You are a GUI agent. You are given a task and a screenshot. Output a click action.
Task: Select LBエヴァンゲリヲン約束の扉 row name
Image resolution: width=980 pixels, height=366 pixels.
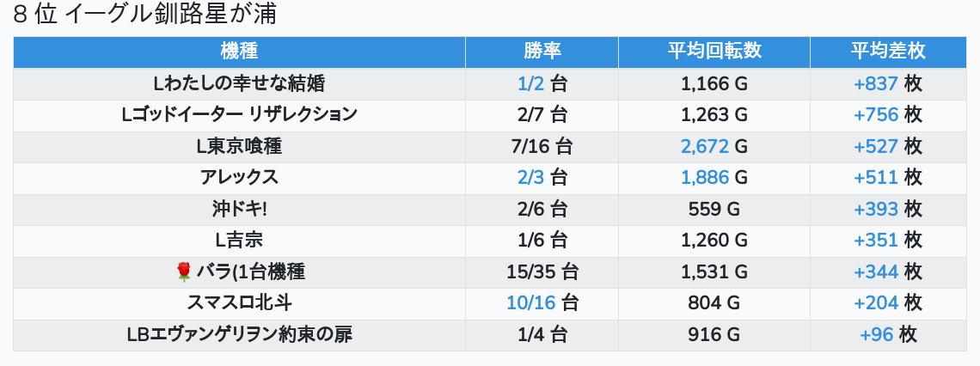click(239, 335)
